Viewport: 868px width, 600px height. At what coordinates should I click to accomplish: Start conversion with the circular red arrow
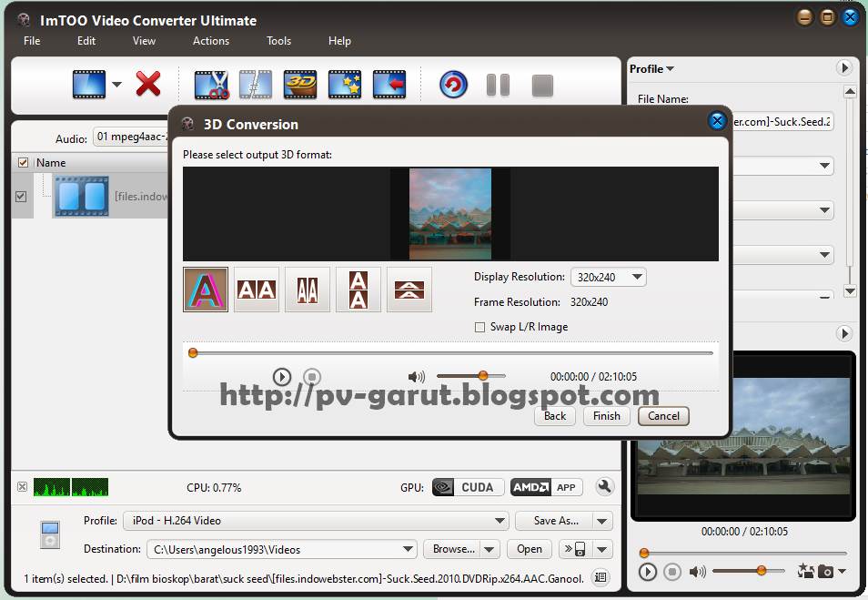pyautogui.click(x=453, y=85)
